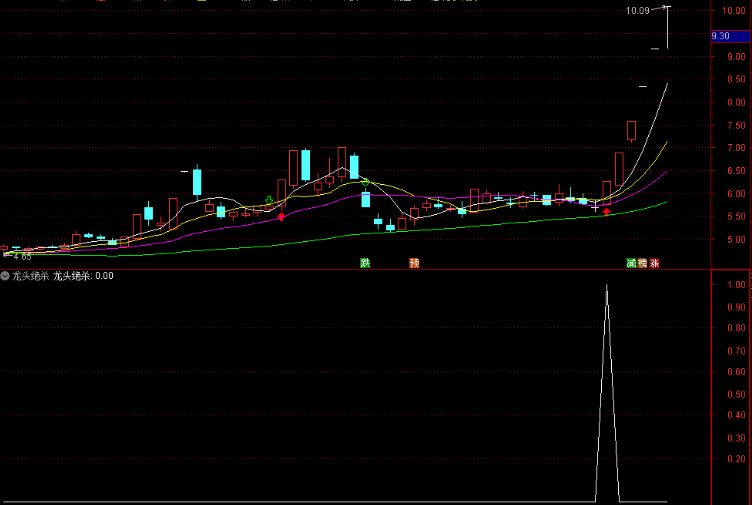Click the 0.90 indicator axis label
752x505 pixels.
[x=736, y=307]
